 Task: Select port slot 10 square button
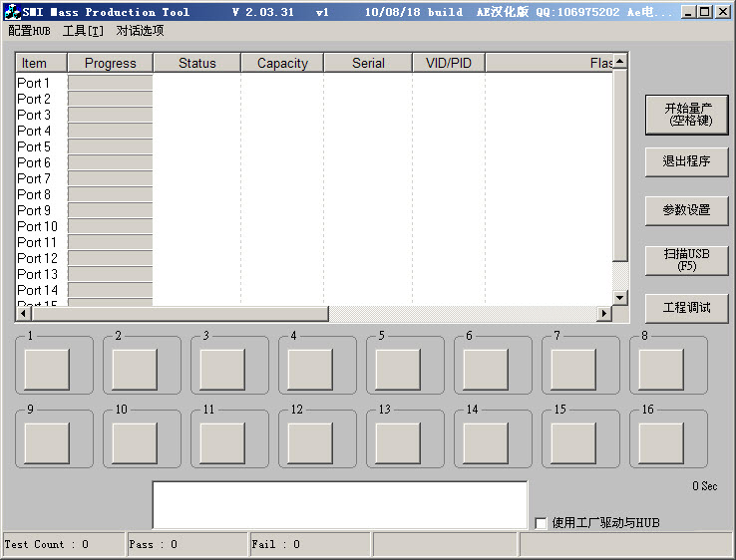click(135, 442)
